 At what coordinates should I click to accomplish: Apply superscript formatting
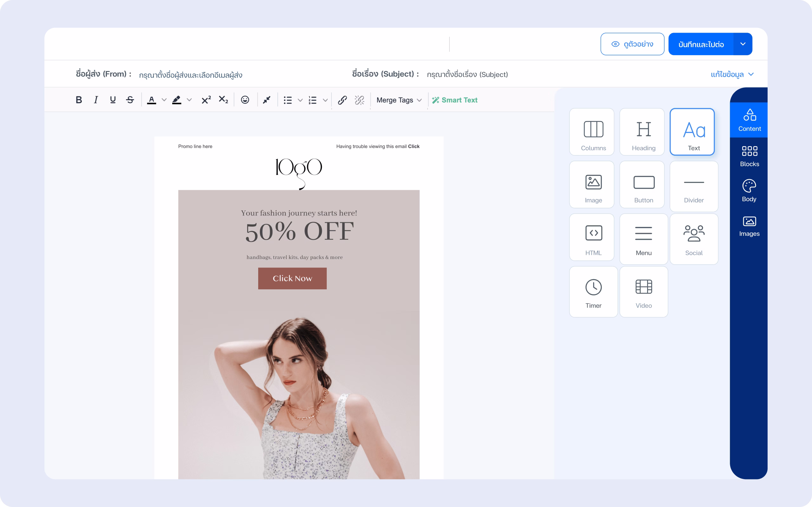pos(206,100)
